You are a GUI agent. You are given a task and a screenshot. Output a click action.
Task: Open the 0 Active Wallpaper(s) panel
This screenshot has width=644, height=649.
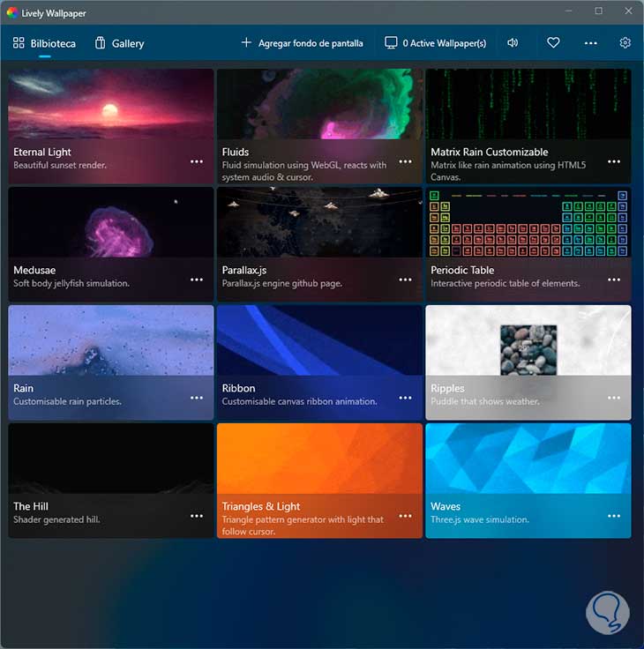(435, 43)
